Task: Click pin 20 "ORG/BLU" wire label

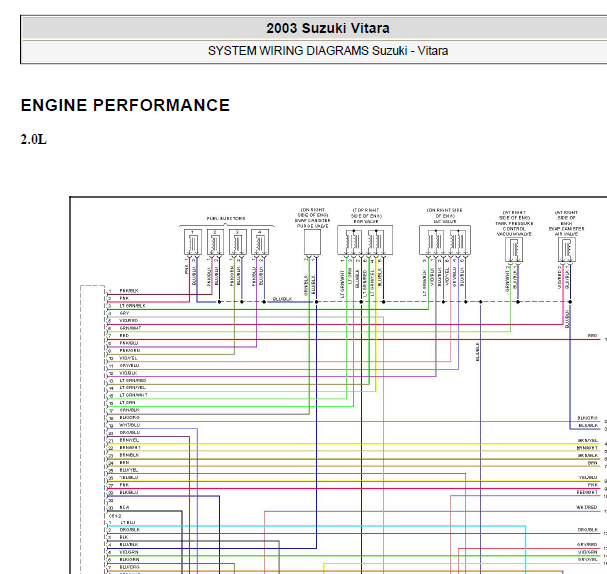Action: pos(129,432)
